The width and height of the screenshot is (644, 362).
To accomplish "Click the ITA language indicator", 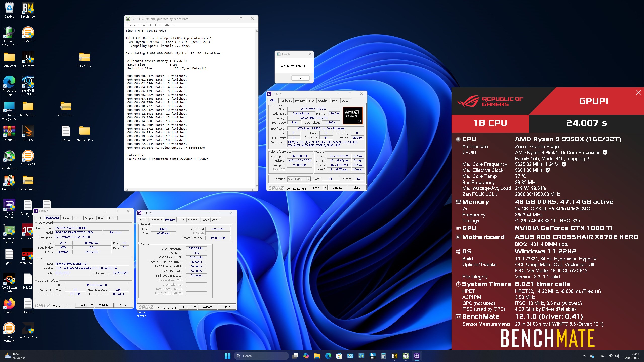I will point(602,356).
